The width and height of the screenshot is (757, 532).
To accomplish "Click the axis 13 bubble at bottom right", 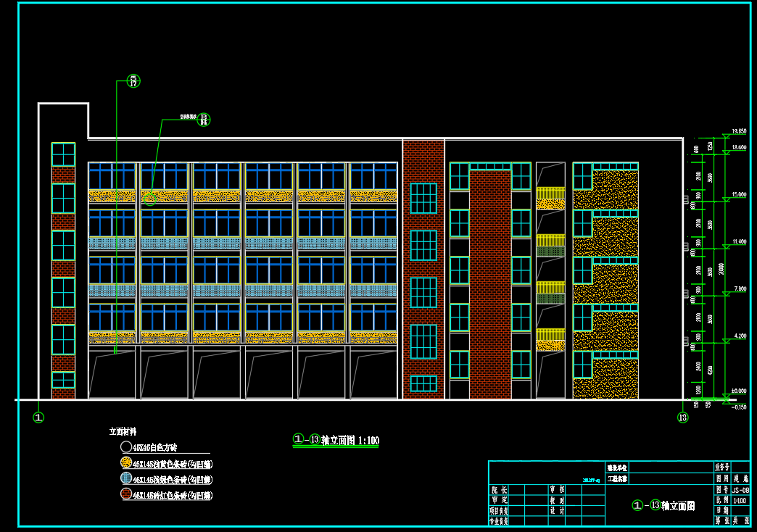I will (682, 417).
